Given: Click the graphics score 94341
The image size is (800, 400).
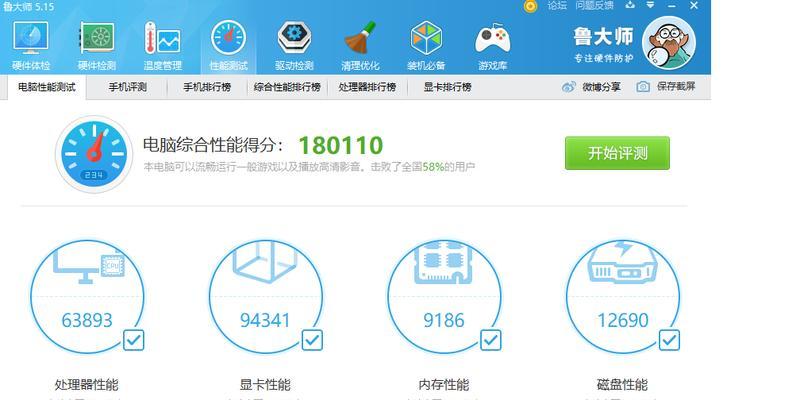Looking at the screenshot, I should point(265,320).
